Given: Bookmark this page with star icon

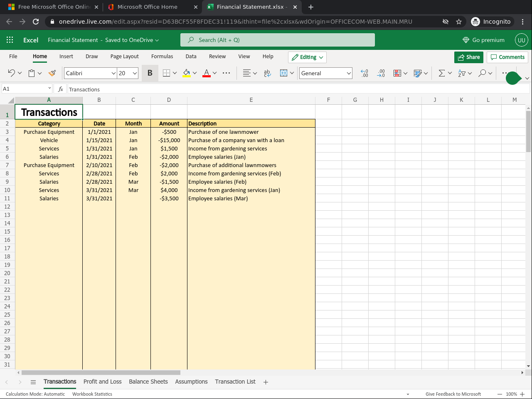Looking at the screenshot, I should 459,22.
